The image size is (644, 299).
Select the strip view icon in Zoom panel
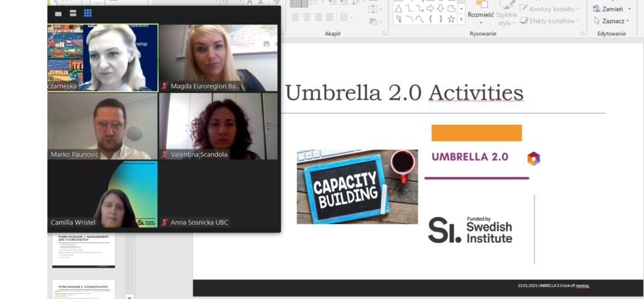(73, 14)
